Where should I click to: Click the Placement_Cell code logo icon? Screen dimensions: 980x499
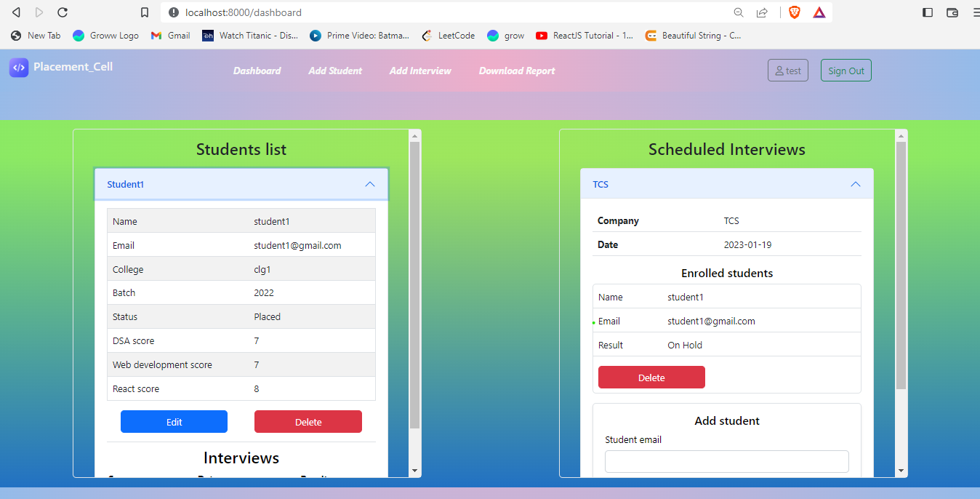click(x=18, y=68)
